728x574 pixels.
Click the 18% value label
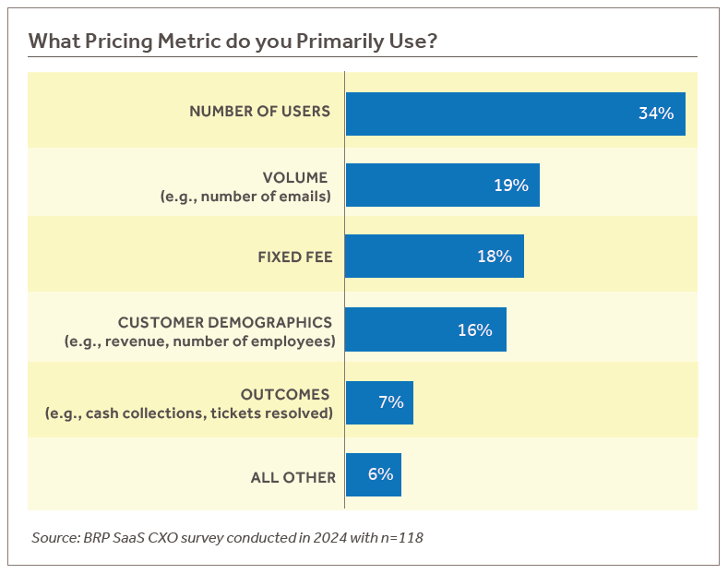click(x=495, y=257)
